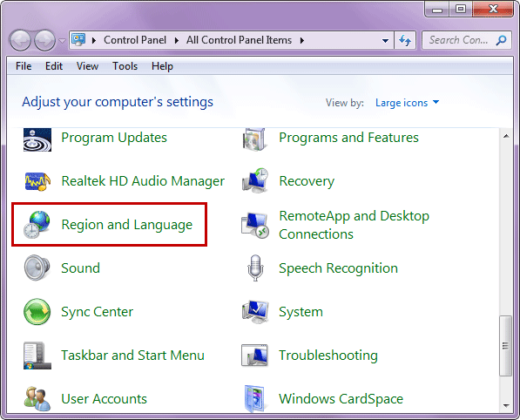Expand the View by Large icons dropdown
The image size is (520, 420).
[407, 103]
